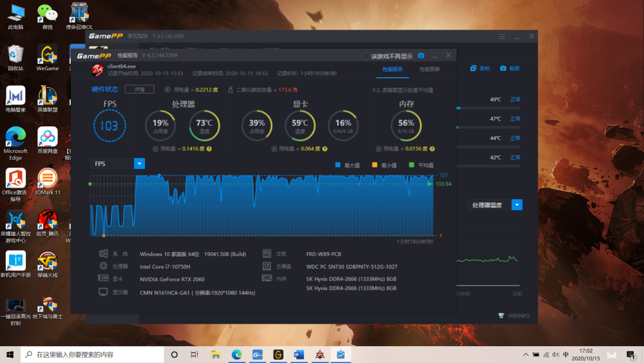Select the 英雄联盟 desktop icon
644x363 pixels.
click(47, 99)
